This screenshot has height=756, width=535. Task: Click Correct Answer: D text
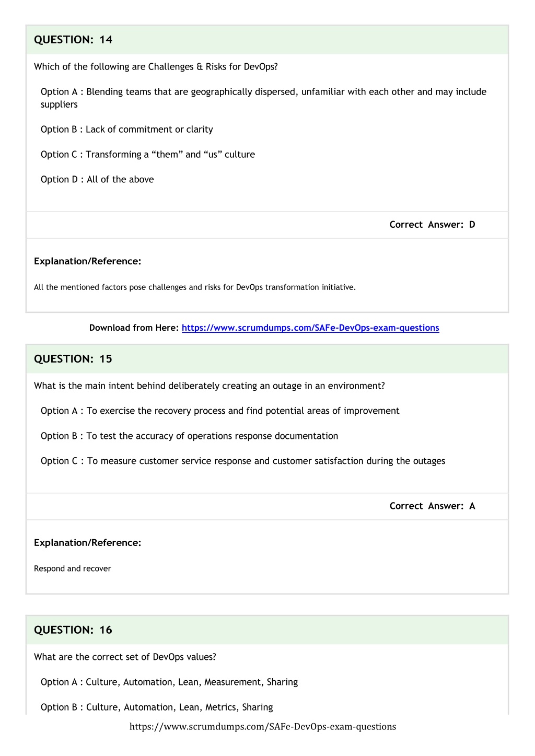click(x=433, y=225)
